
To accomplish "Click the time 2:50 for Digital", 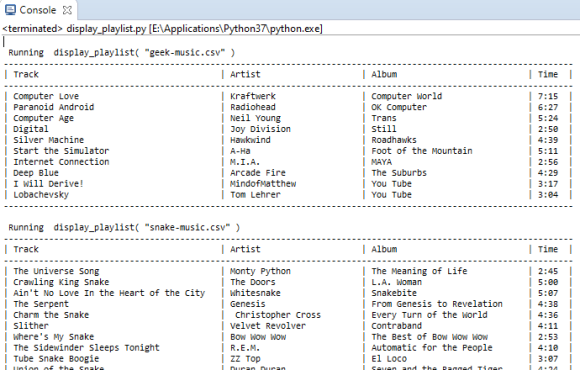I will 548,129.
